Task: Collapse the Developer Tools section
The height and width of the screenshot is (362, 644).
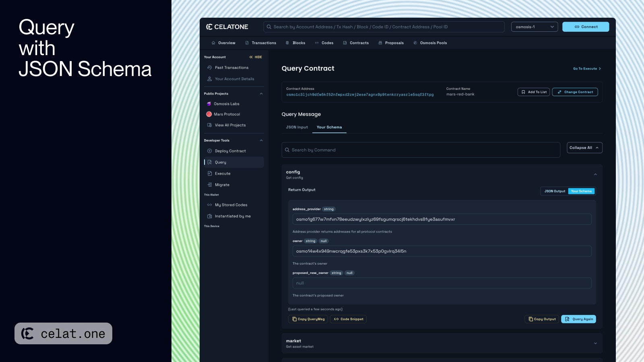Action: 261,140
